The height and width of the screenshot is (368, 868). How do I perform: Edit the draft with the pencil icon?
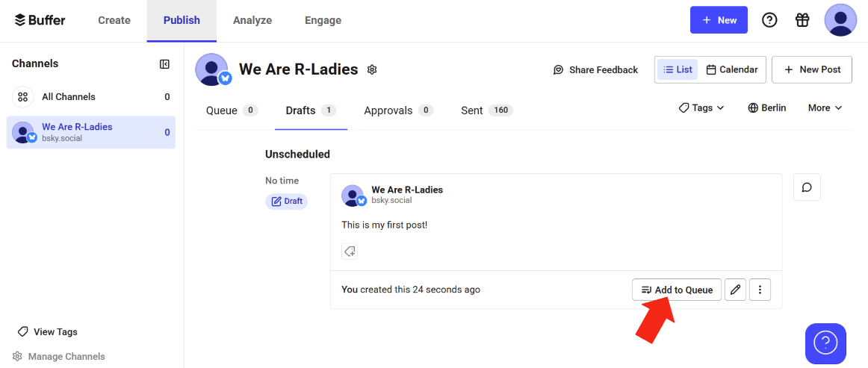pos(735,290)
